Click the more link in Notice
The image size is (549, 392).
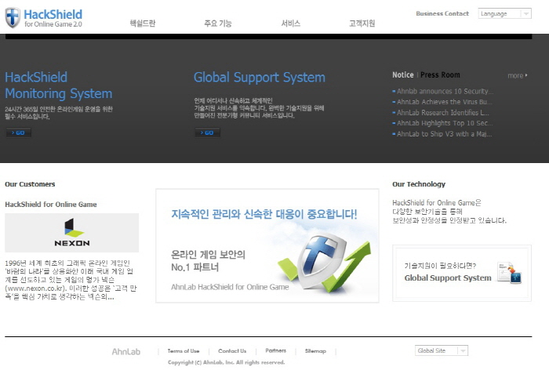click(517, 75)
